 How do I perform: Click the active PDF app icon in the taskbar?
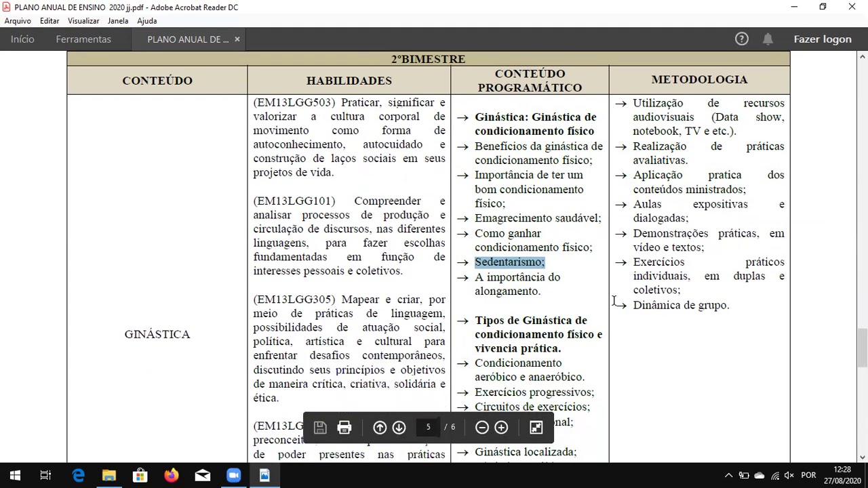tap(264, 475)
